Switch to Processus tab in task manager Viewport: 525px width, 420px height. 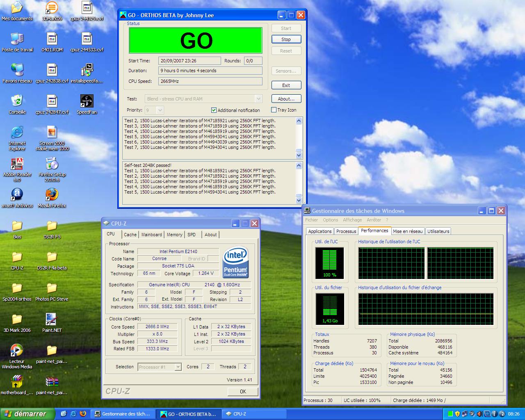pyautogui.click(x=346, y=231)
